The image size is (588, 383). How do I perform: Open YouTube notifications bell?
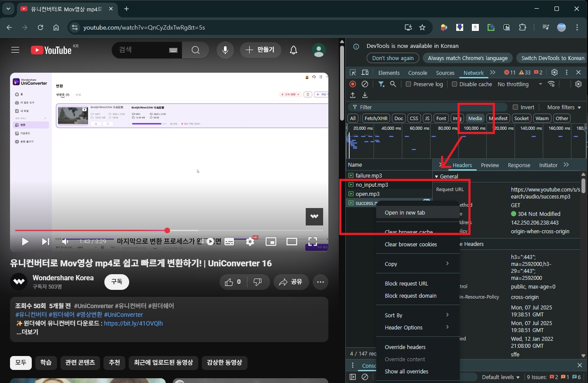click(x=294, y=50)
